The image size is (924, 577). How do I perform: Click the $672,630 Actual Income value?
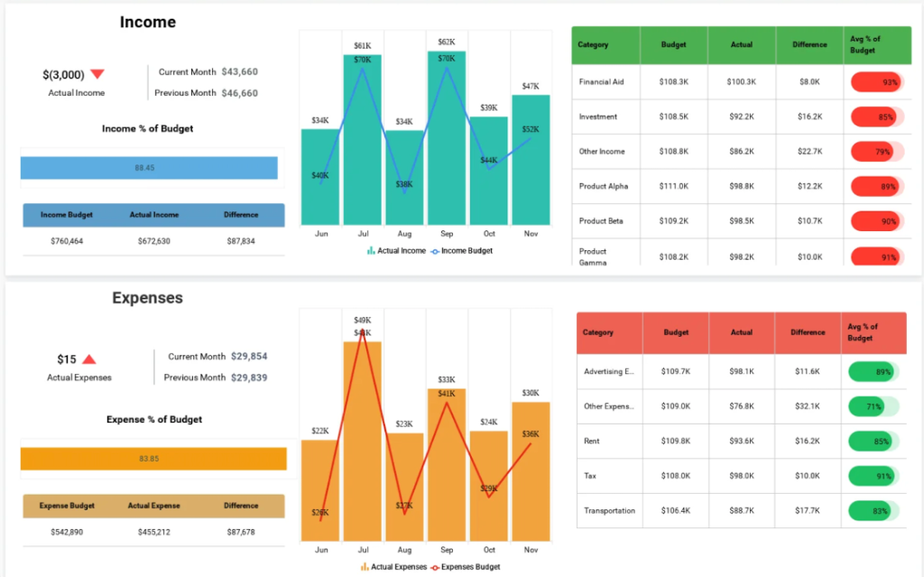153,241
